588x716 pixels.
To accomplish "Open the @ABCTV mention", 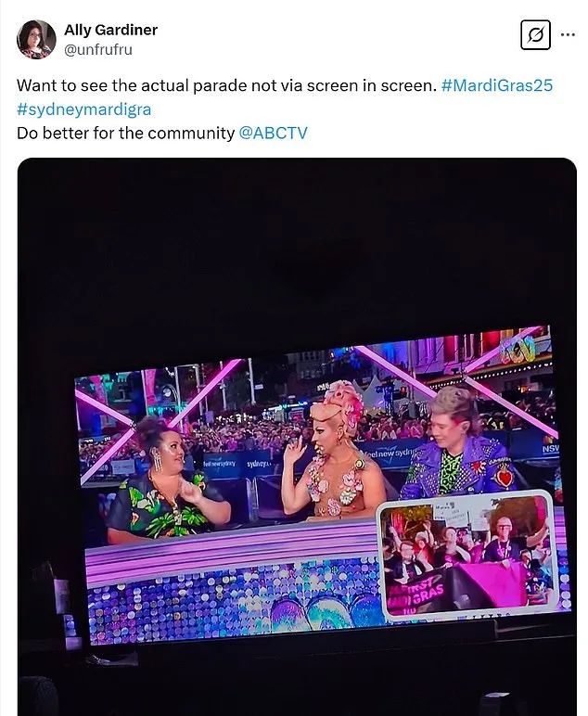I will tap(273, 133).
